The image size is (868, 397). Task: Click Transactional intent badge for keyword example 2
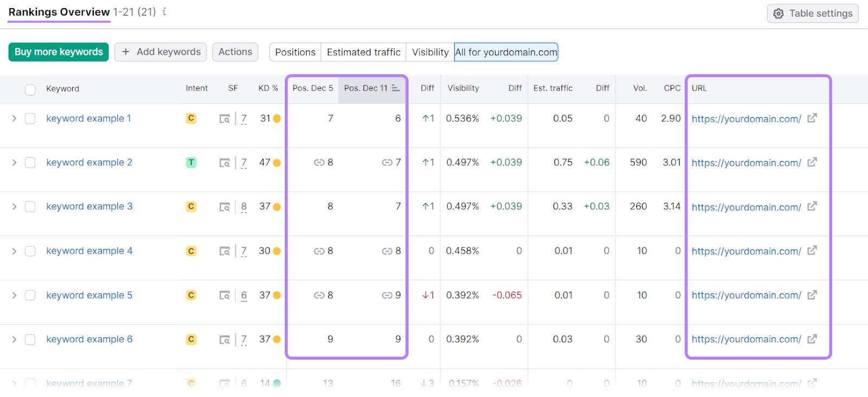coord(191,163)
